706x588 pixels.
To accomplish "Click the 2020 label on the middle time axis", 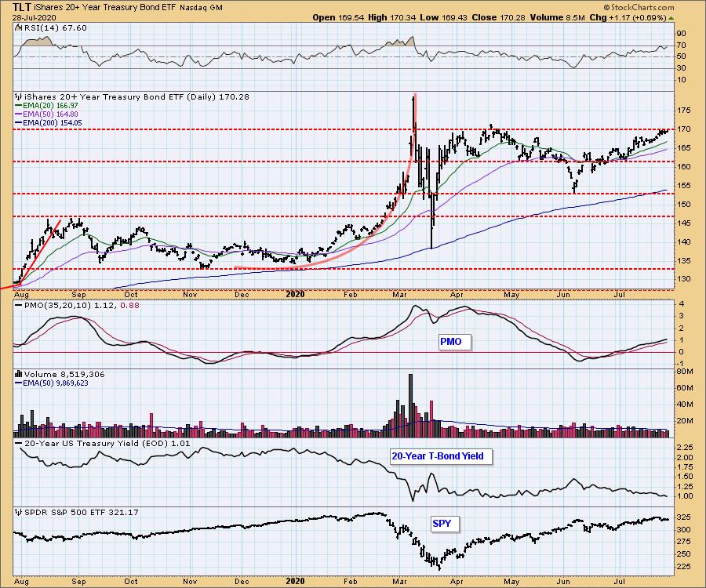I will (x=296, y=294).
